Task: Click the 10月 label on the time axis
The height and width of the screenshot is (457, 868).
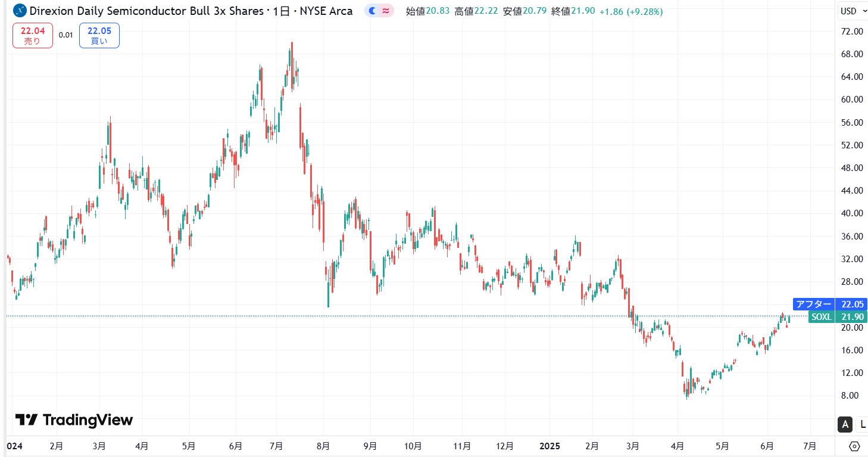Action: click(x=413, y=446)
